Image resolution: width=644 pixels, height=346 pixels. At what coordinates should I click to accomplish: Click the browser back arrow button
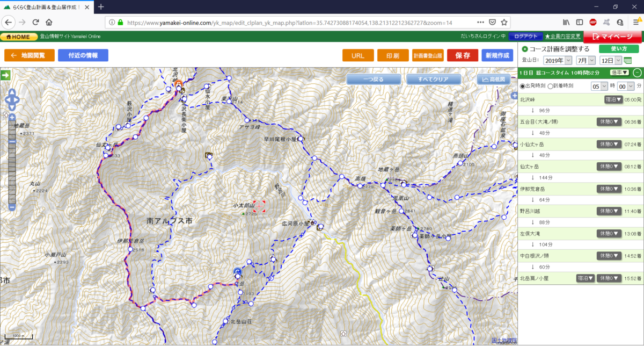pyautogui.click(x=9, y=23)
